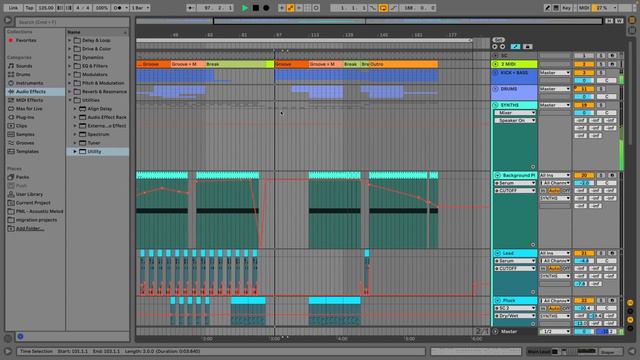Select the 2 MIDI track header

(514, 64)
